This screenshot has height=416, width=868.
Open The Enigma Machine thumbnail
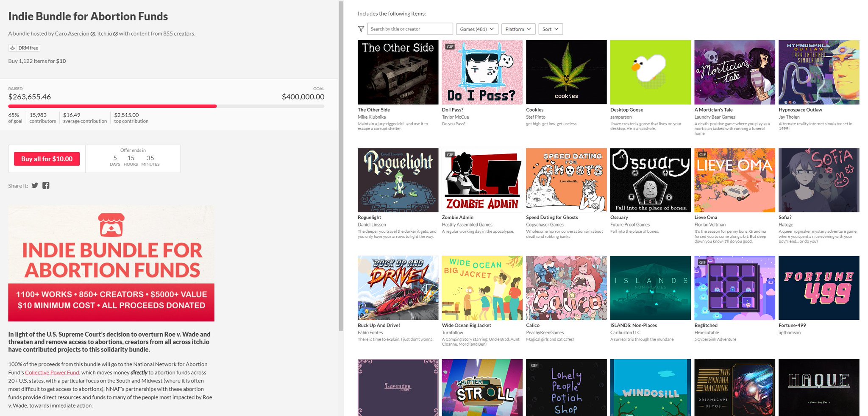pos(735,388)
